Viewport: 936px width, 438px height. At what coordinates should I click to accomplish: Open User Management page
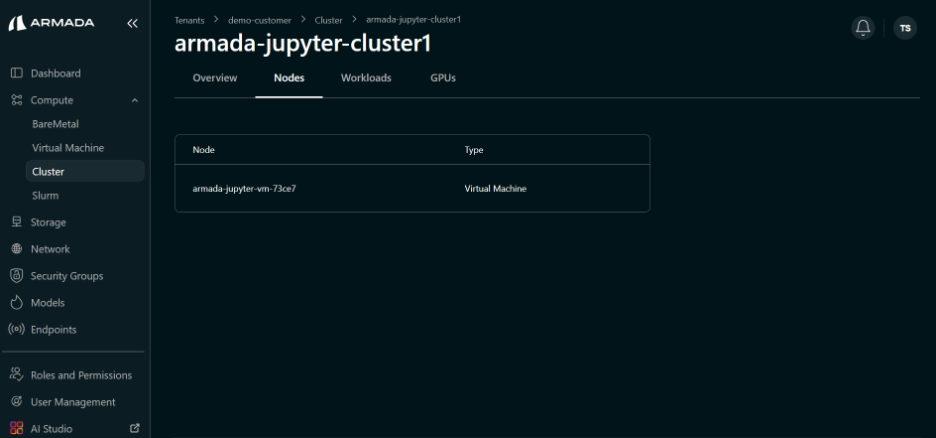[73, 402]
